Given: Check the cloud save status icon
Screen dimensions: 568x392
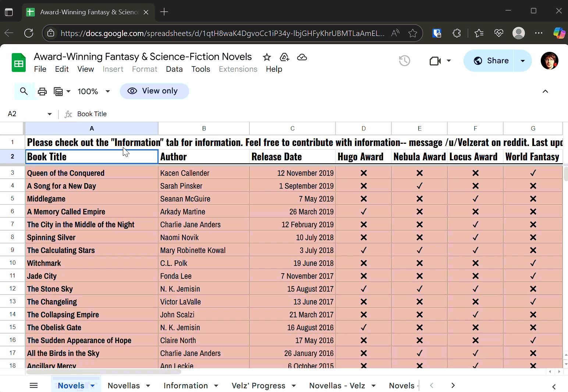Looking at the screenshot, I should (302, 57).
